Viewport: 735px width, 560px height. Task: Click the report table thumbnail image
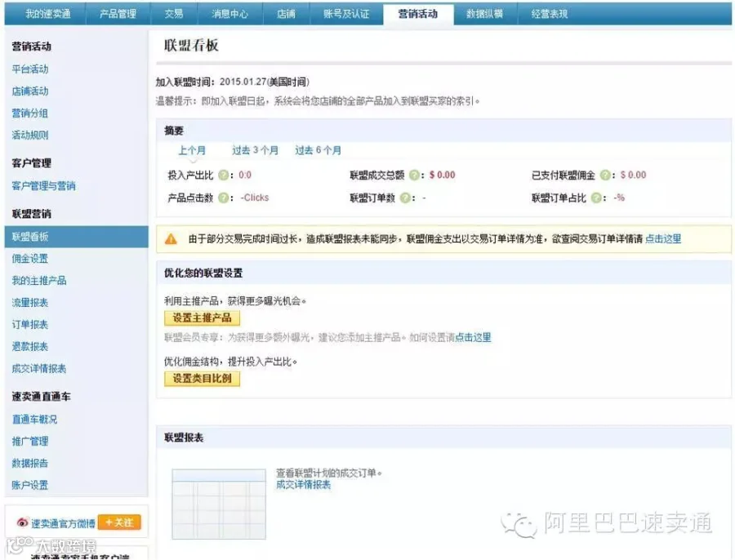click(x=219, y=504)
